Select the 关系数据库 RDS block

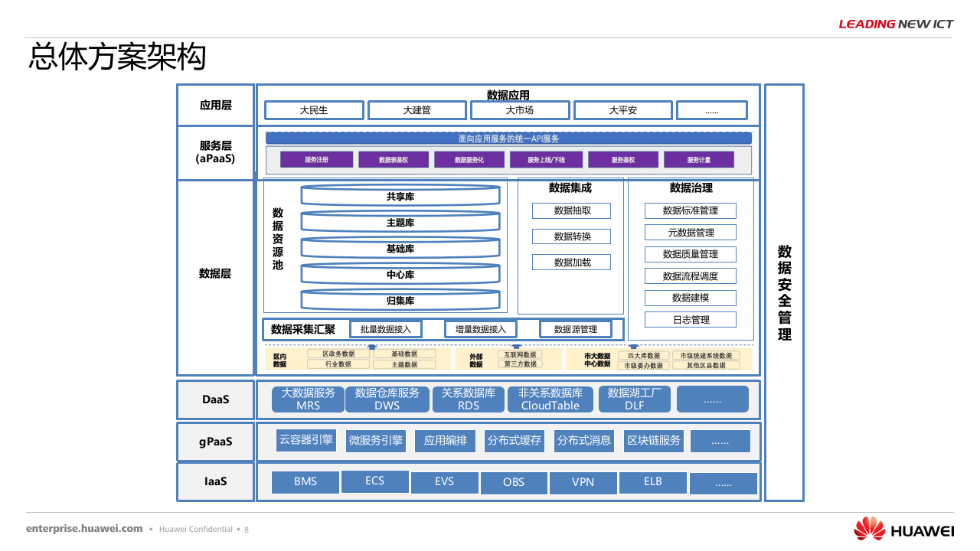(x=468, y=399)
